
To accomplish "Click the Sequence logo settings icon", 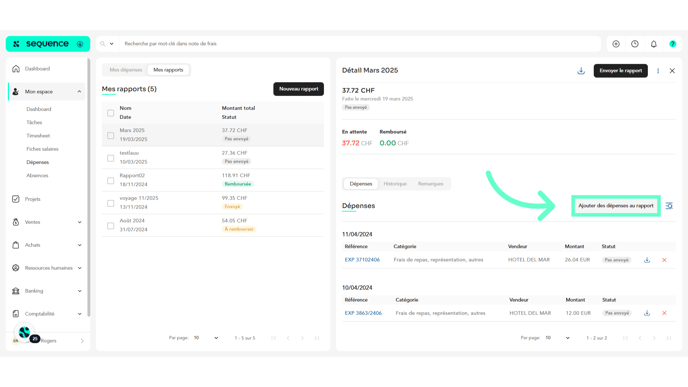I will pyautogui.click(x=80, y=44).
